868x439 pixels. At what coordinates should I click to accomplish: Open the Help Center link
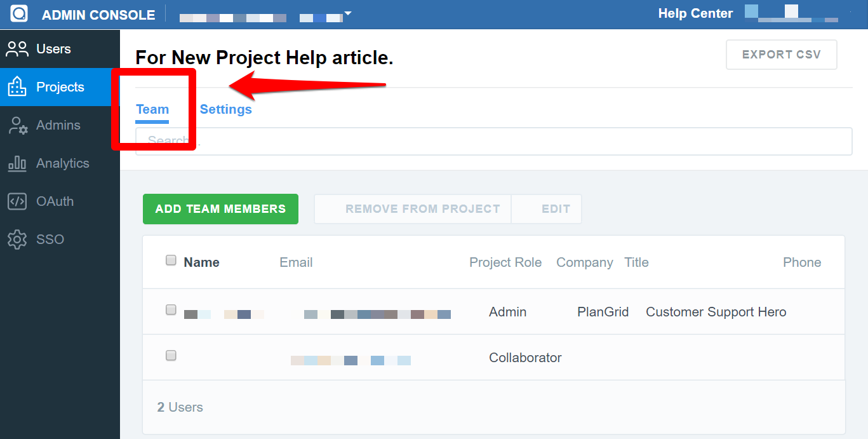click(695, 13)
